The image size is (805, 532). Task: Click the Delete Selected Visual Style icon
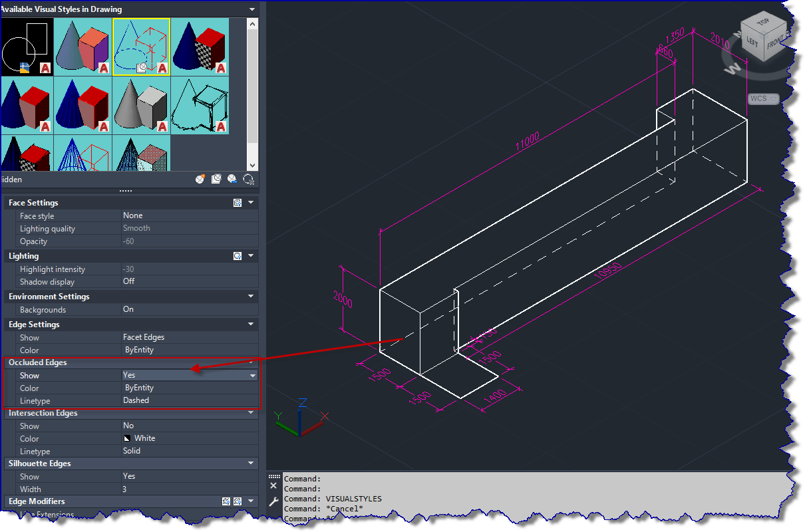(248, 178)
